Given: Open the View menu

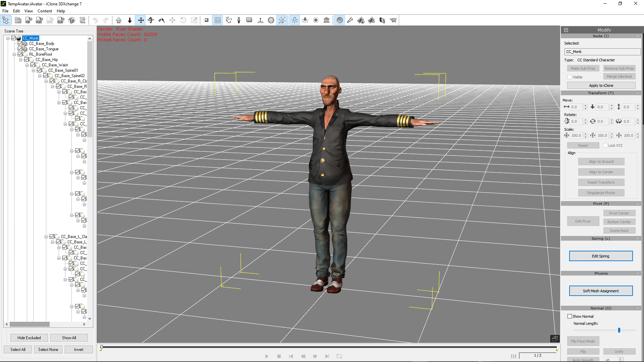Looking at the screenshot, I should [x=29, y=11].
